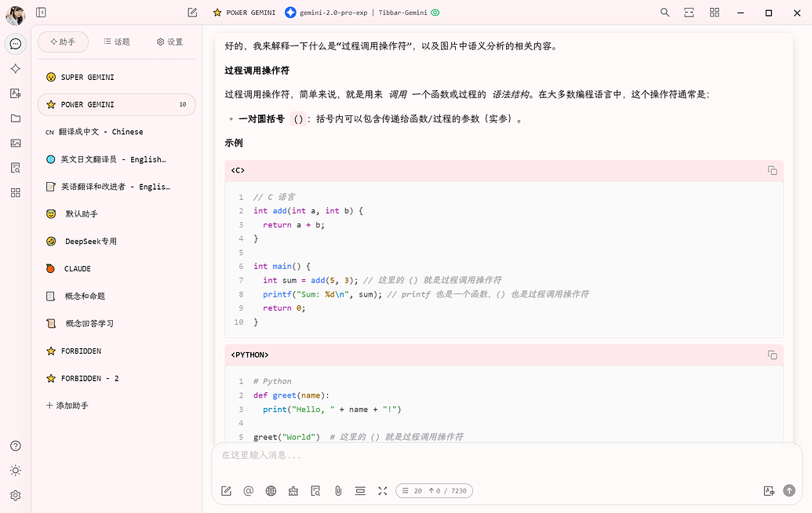Open the agents sparkle icon in sidebar
Screen dimensions: 812x513
coord(16,68)
